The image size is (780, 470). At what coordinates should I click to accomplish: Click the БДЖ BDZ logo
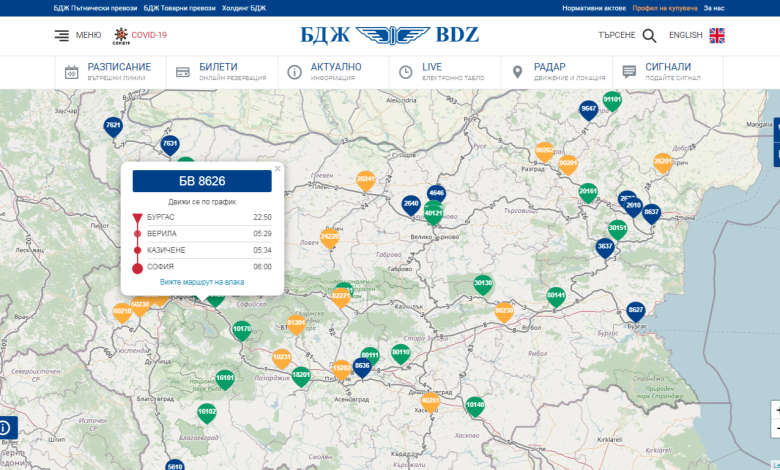390,35
